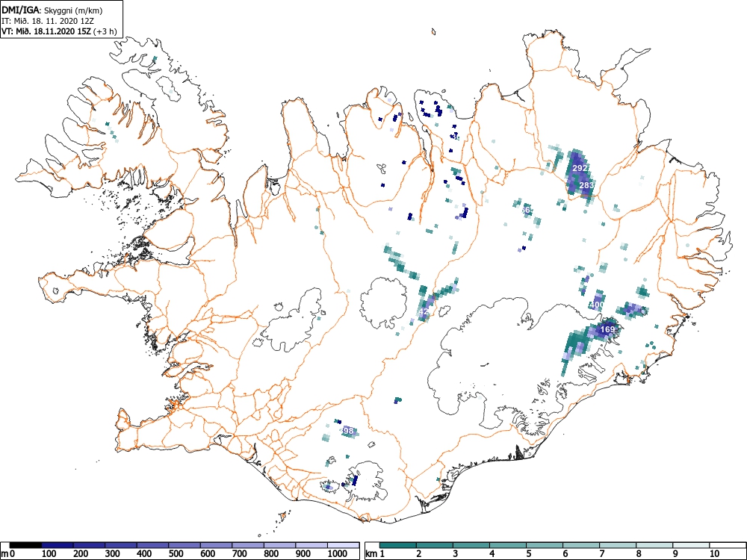
Task: Pick the 100–200 m dark navy legend swatch
Action: 58,545
